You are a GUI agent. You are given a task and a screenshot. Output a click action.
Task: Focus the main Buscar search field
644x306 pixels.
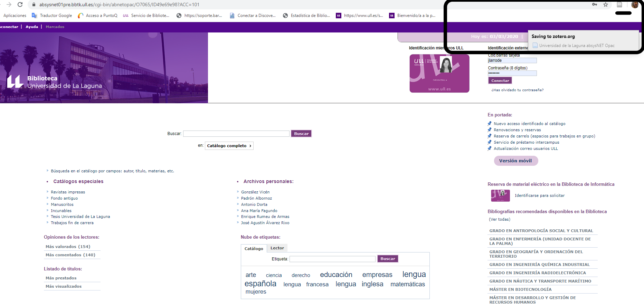pos(236,134)
